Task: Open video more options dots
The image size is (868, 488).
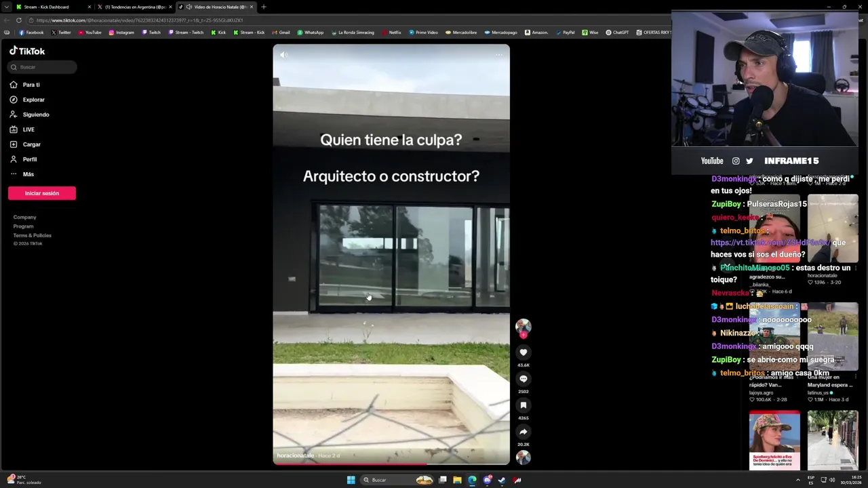Action: (x=499, y=55)
